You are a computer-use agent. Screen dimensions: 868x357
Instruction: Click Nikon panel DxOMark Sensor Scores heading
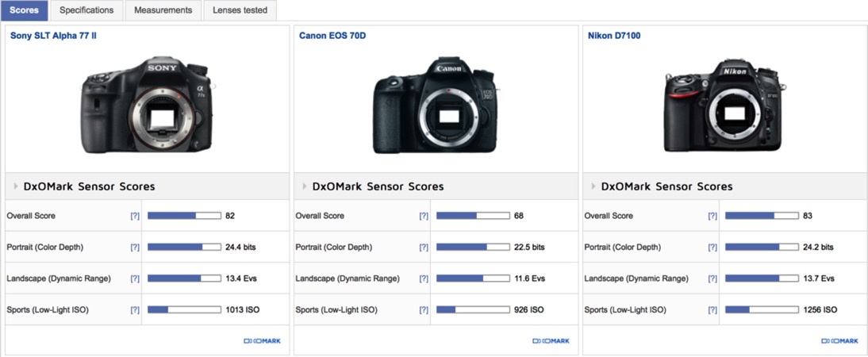pos(667,186)
